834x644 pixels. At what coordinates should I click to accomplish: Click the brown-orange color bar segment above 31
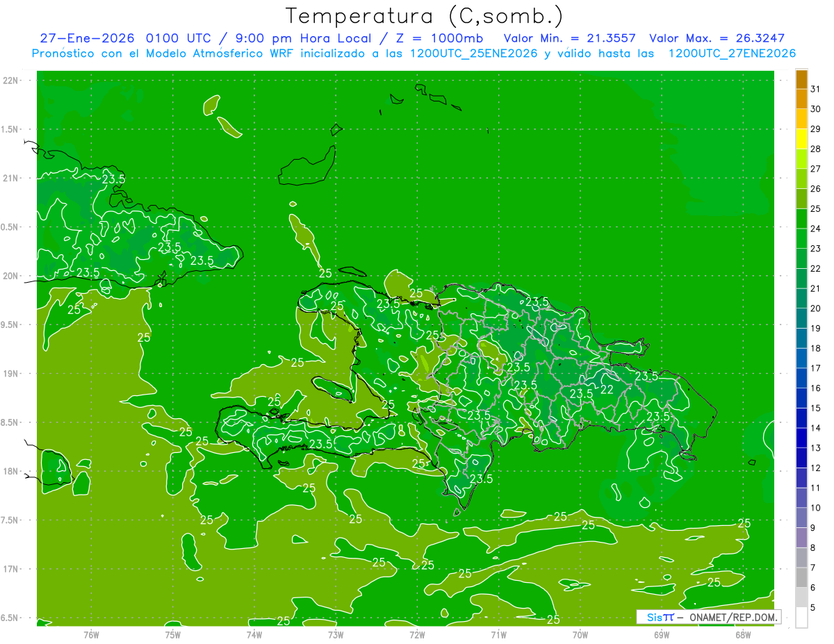pyautogui.click(x=801, y=79)
